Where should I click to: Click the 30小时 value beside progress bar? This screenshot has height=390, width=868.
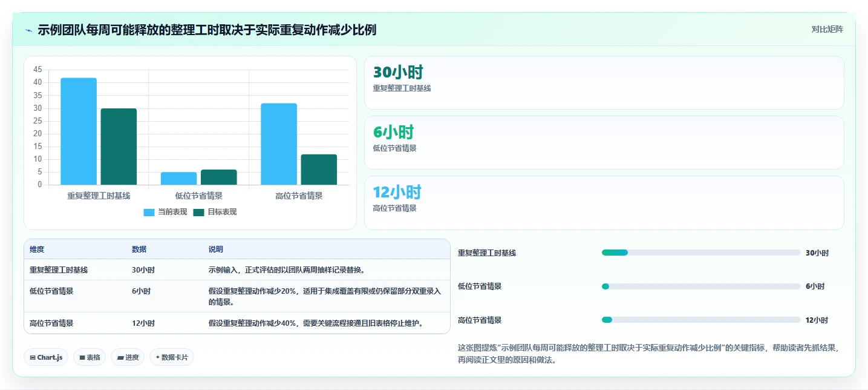tap(817, 253)
